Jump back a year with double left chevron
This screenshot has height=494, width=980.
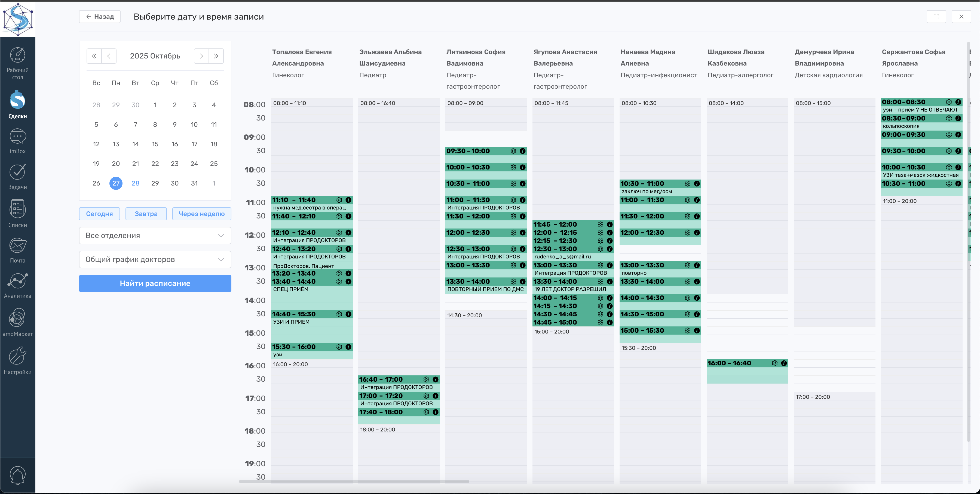[x=94, y=56]
